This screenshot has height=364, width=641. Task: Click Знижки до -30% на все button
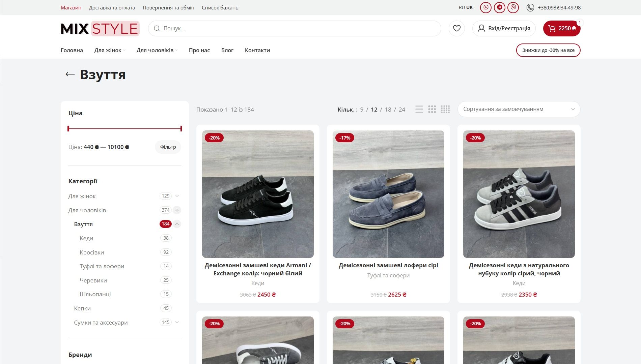[x=548, y=50]
